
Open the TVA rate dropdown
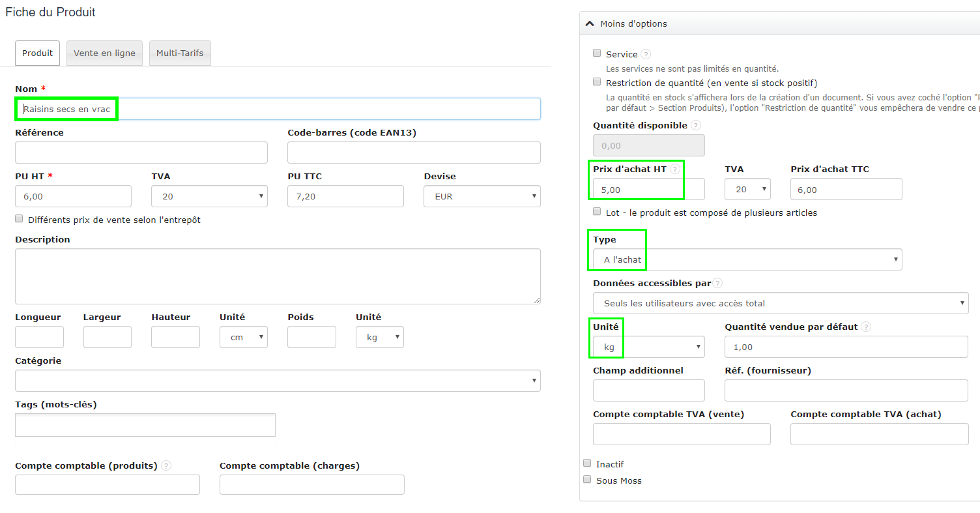[x=209, y=196]
